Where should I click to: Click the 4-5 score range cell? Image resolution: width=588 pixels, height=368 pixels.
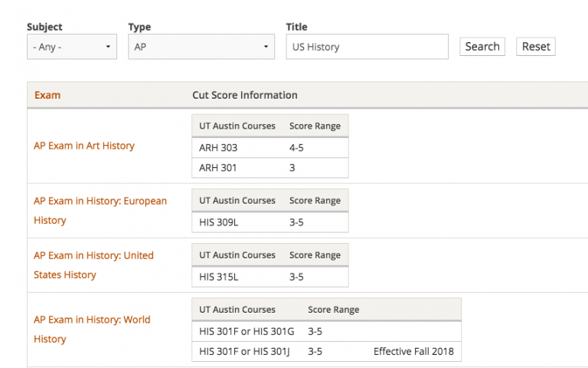(x=296, y=148)
